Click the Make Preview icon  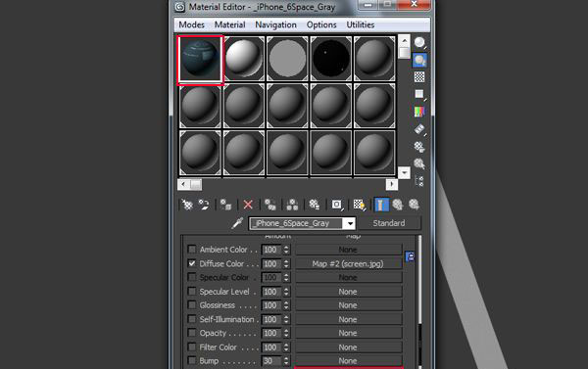[x=419, y=129]
